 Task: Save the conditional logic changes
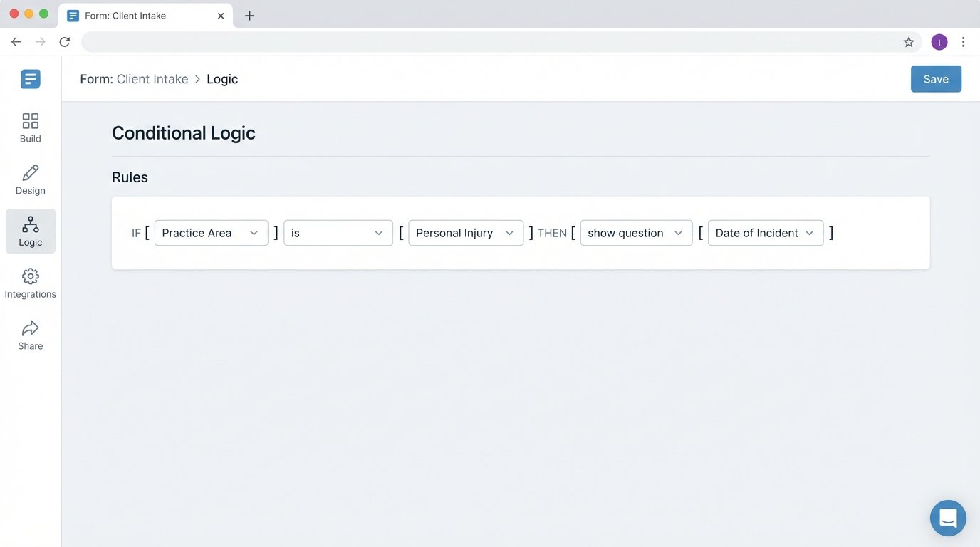point(936,78)
